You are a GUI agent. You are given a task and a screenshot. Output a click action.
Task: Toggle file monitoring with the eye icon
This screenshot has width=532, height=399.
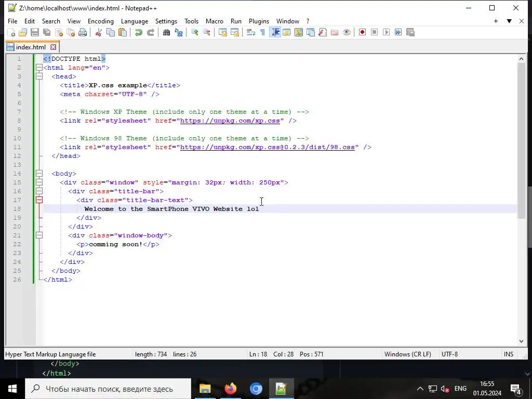347,32
